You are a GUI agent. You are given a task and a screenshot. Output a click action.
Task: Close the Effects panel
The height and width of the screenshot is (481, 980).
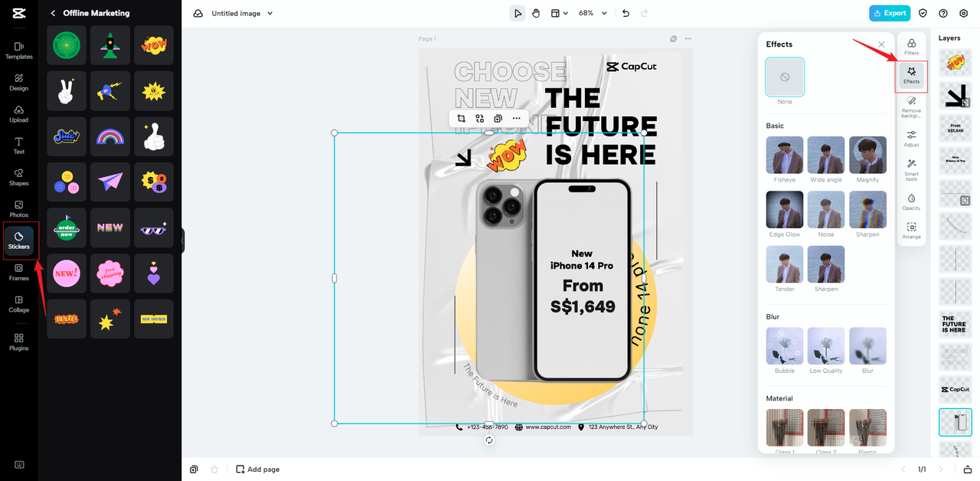coord(881,44)
